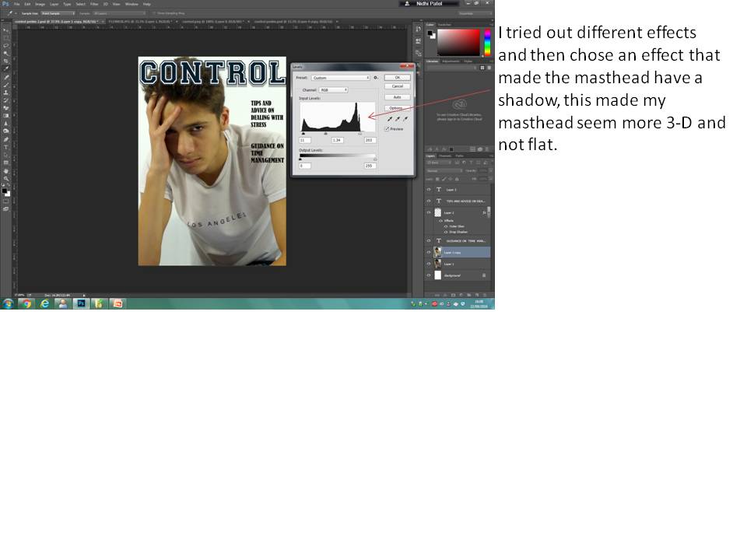Pick the black point eyedropper in Levels
747x560 pixels.
390,118
